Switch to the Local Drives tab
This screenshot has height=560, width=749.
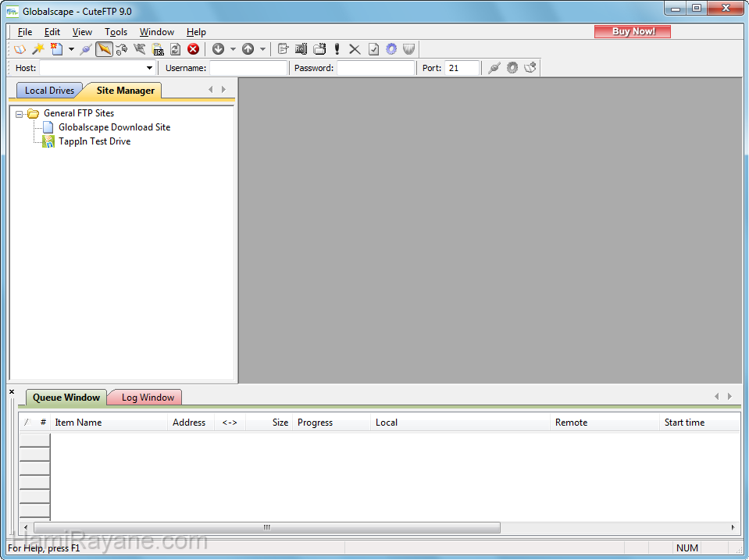point(49,91)
